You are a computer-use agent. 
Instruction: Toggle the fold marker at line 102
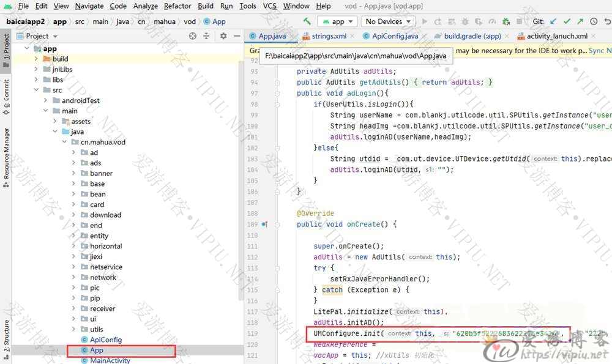click(x=277, y=148)
